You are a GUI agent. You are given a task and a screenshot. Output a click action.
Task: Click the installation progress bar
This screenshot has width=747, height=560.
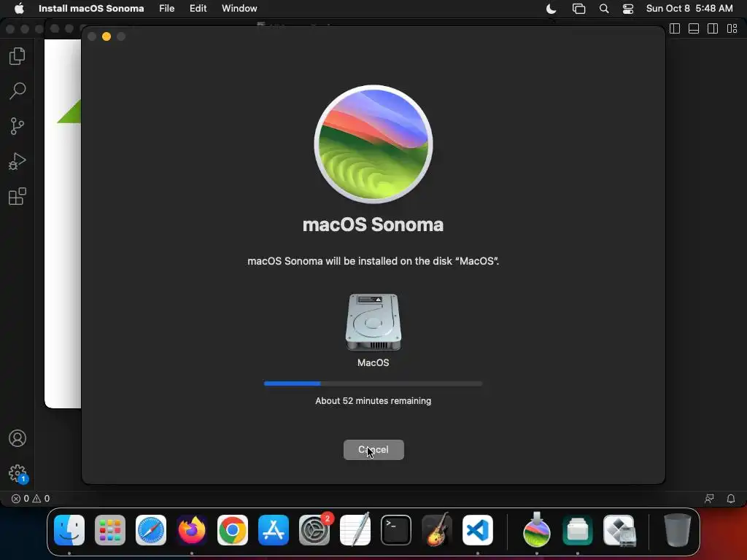373,384
